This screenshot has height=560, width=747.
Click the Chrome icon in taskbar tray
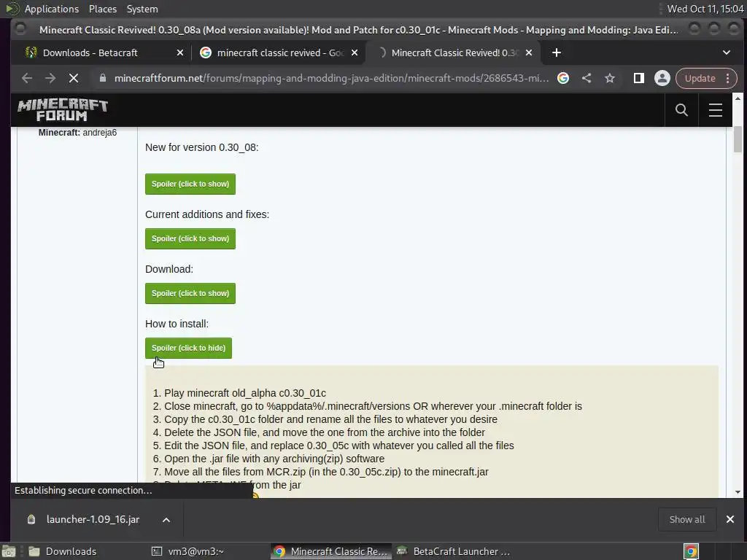tap(691, 551)
